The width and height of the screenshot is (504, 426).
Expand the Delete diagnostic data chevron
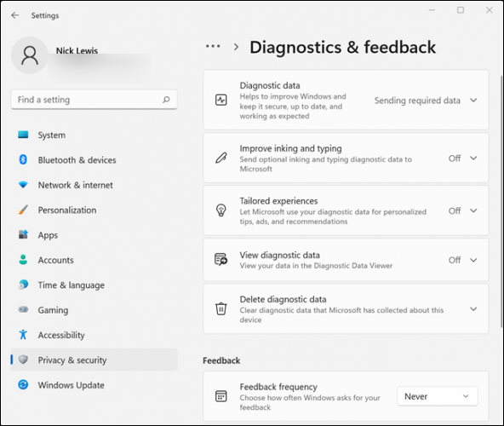tap(473, 309)
